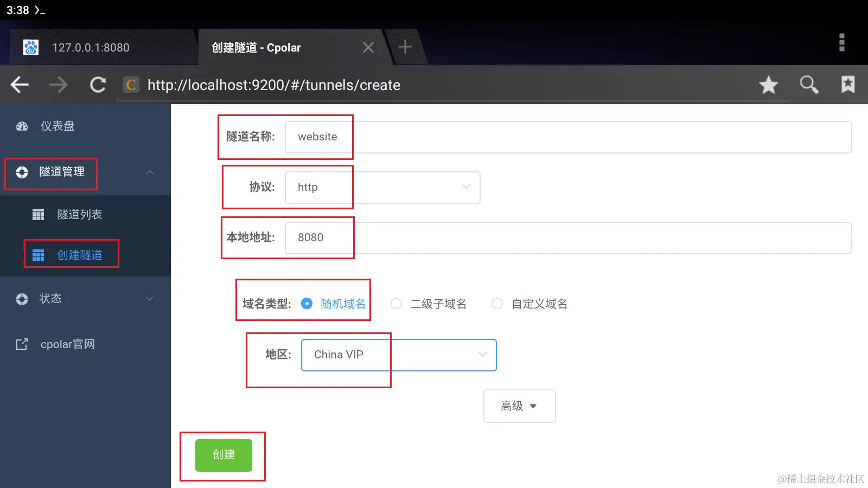Click the 仪表盘 dashboard gauge icon
The width and height of the screenshot is (868, 488).
tap(22, 126)
